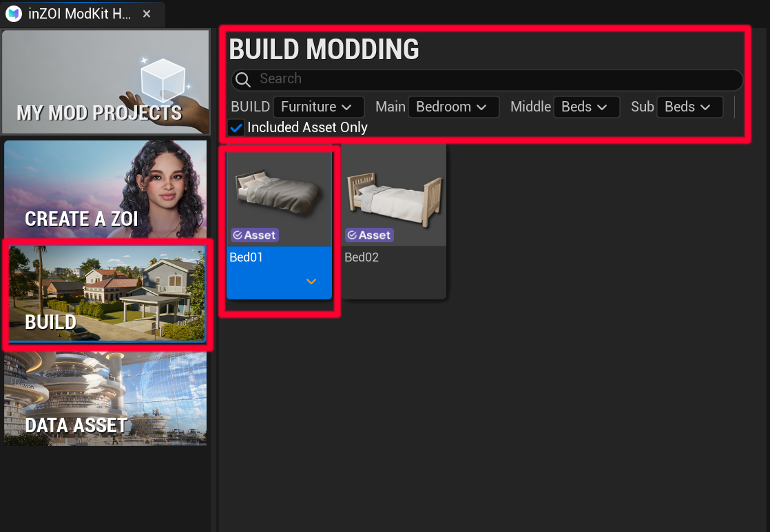This screenshot has height=532, width=770.
Task: Open the Main Bedroom dropdown
Action: [454, 107]
